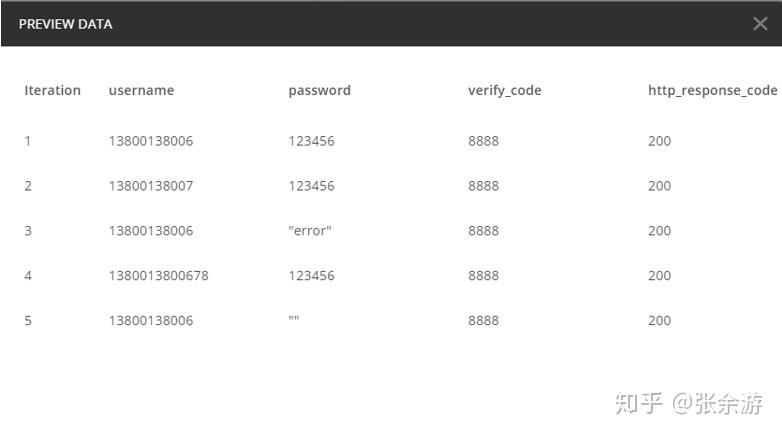782x435 pixels.
Task: Close the Preview Data dialog
Action: coord(760,23)
